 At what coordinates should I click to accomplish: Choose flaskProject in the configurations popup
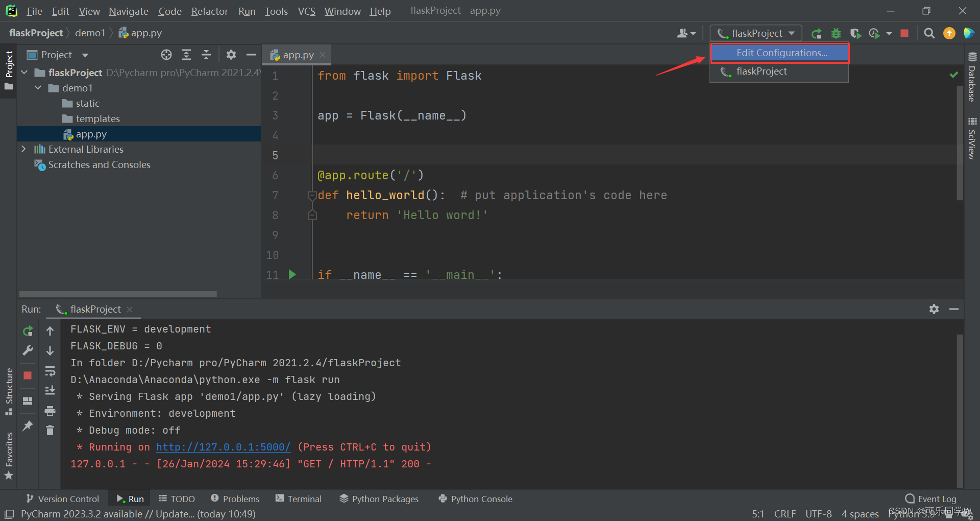[x=779, y=72]
